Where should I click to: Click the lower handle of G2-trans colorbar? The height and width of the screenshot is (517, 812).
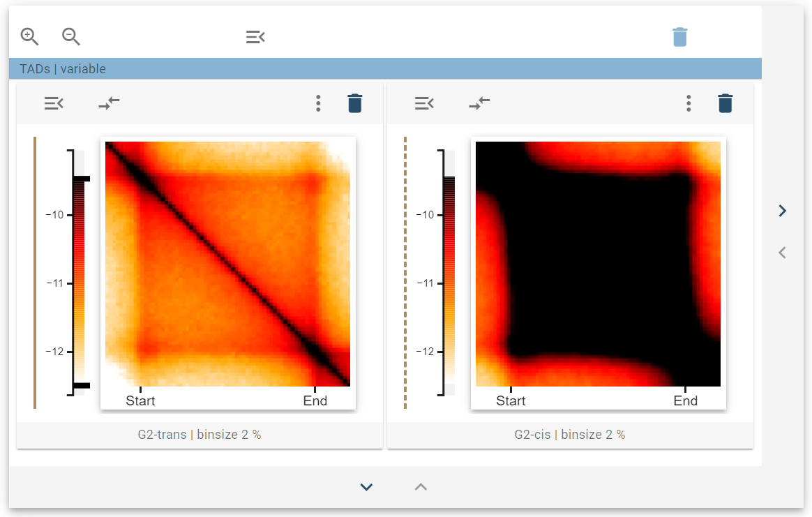82,385
